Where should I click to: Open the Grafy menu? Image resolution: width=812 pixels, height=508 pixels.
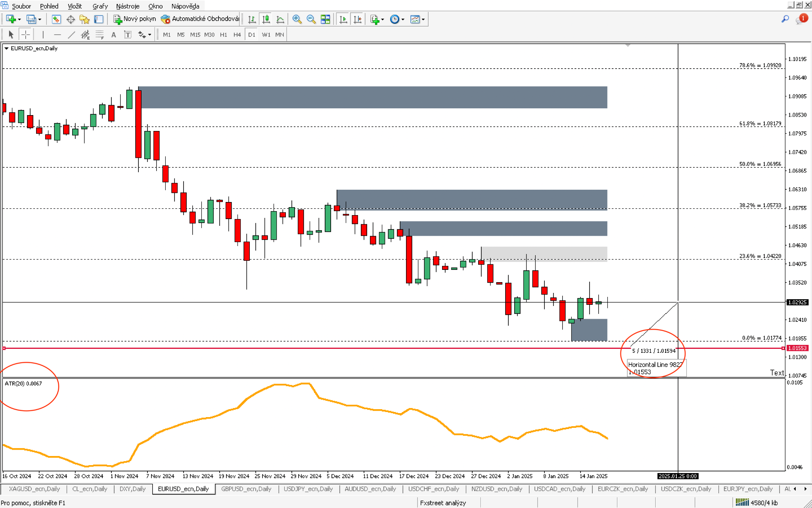click(x=100, y=6)
